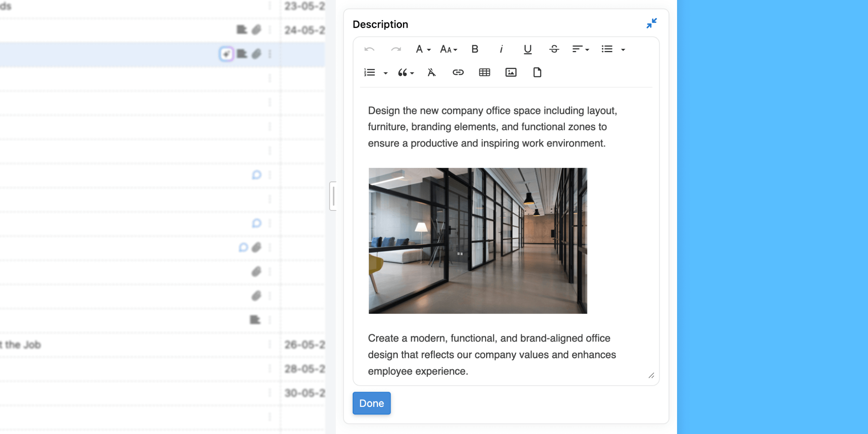Toggle bold formatting
The width and height of the screenshot is (868, 434).
tap(475, 49)
